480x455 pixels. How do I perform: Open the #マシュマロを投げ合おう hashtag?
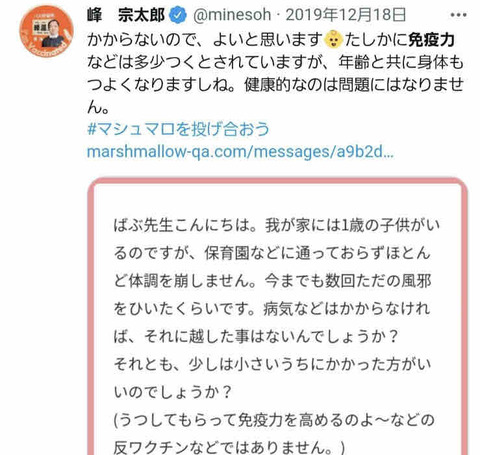point(178,129)
